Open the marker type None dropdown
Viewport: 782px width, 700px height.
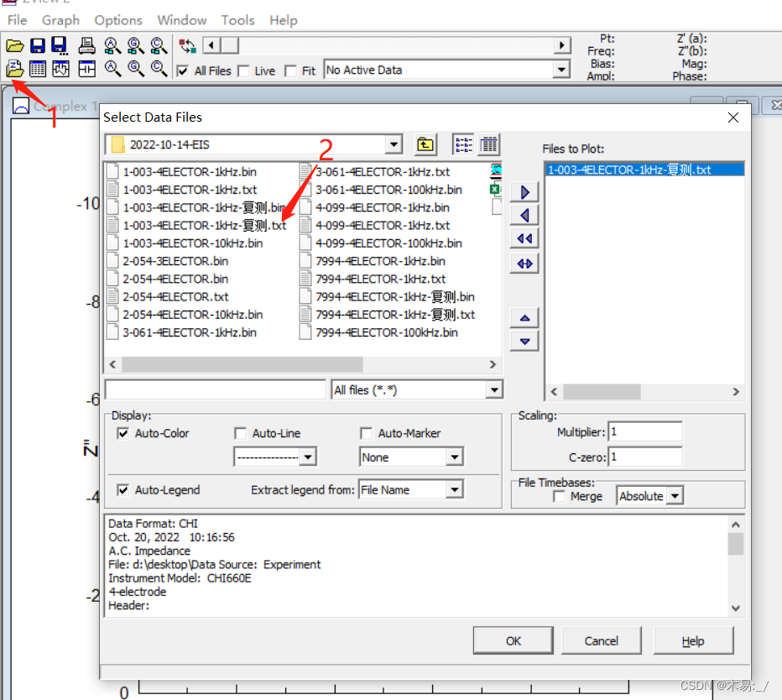tap(454, 457)
